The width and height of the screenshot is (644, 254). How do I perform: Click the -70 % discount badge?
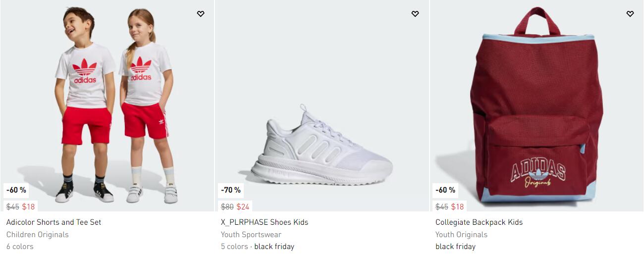(x=231, y=190)
